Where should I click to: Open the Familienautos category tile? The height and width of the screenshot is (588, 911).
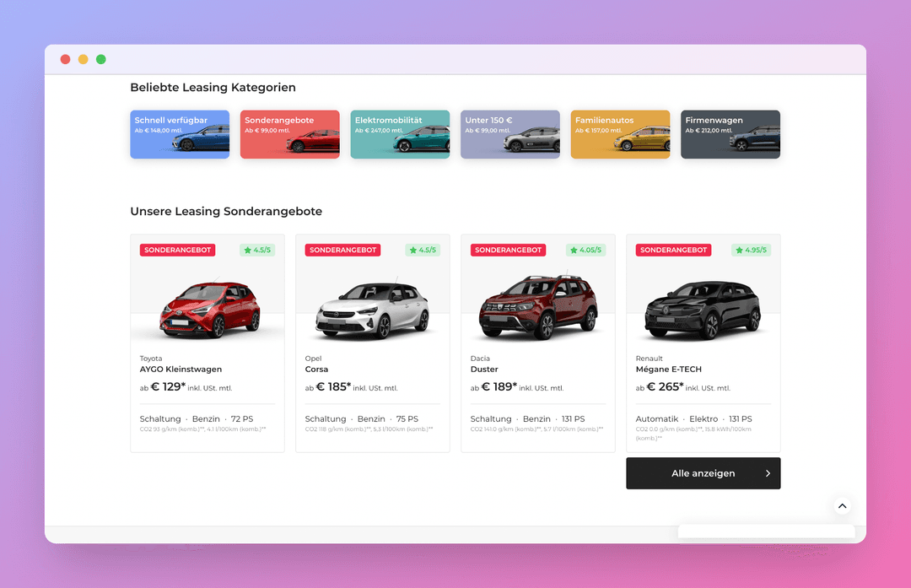pyautogui.click(x=620, y=134)
